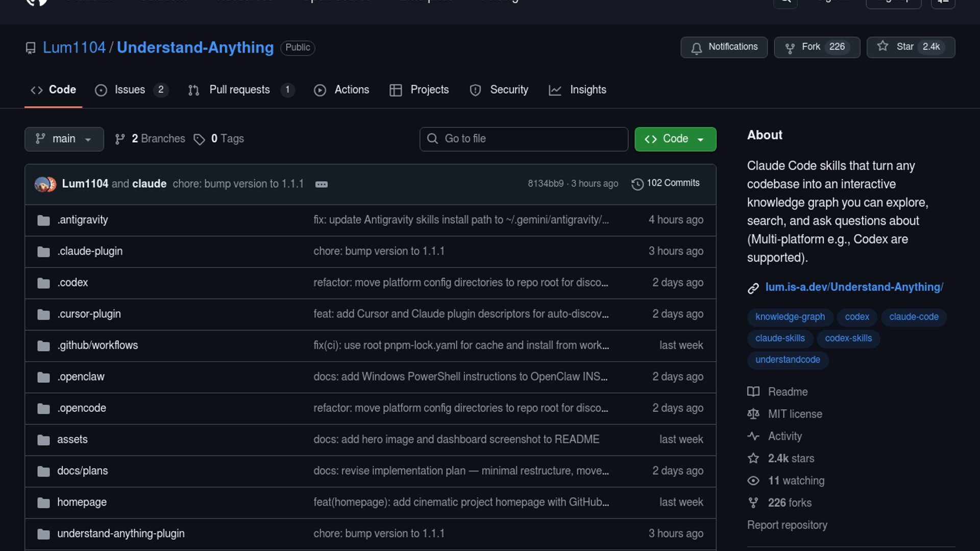The width and height of the screenshot is (980, 551).
Task: Open the main branch dropdown
Action: pyautogui.click(x=64, y=139)
